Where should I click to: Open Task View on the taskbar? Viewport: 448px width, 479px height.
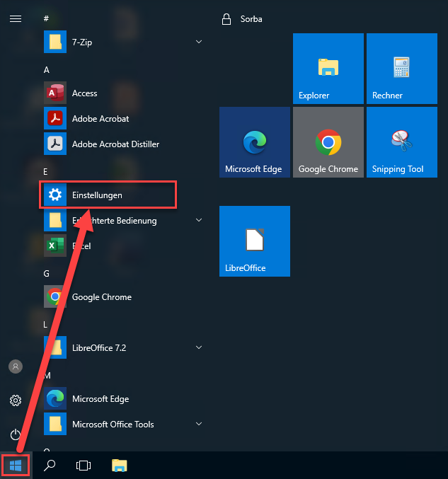click(x=84, y=466)
